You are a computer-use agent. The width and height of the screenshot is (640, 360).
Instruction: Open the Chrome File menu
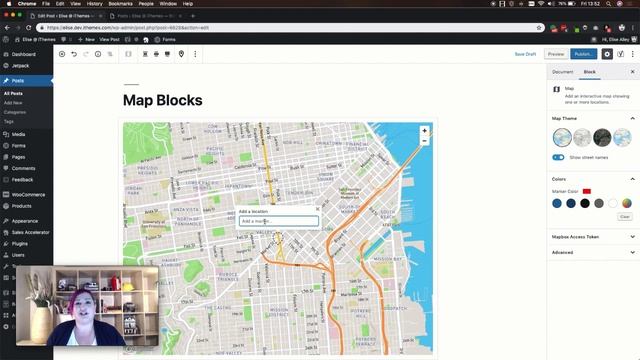[x=46, y=4]
